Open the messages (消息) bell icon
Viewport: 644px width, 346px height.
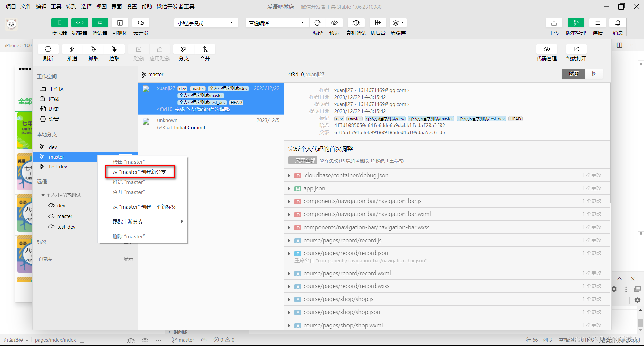click(x=618, y=23)
